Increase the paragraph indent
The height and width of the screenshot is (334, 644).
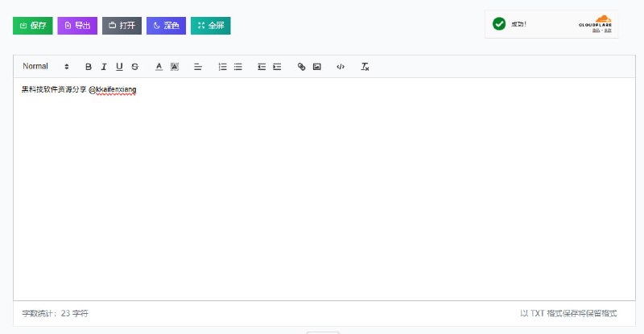tap(277, 67)
